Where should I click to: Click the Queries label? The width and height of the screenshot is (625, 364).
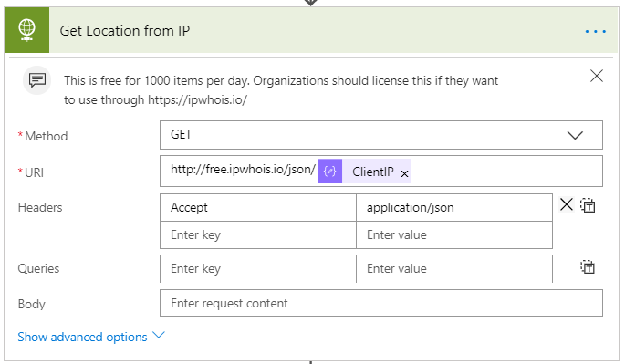38,268
